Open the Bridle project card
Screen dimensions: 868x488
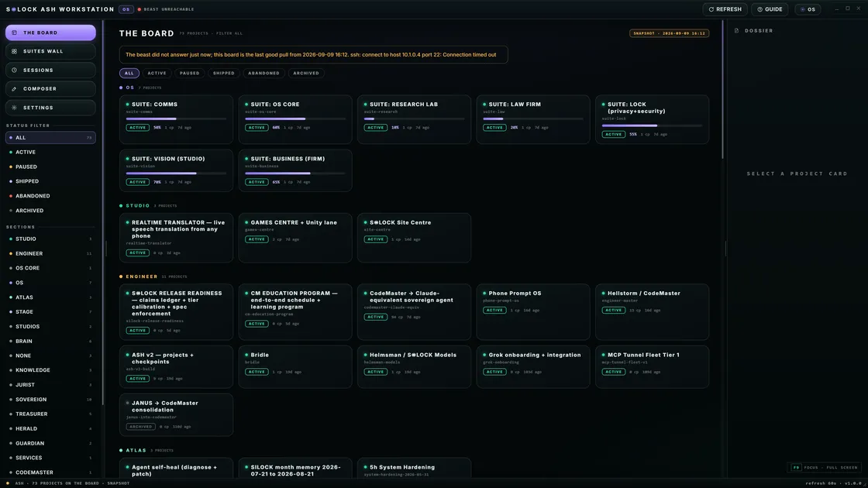pyautogui.click(x=295, y=366)
